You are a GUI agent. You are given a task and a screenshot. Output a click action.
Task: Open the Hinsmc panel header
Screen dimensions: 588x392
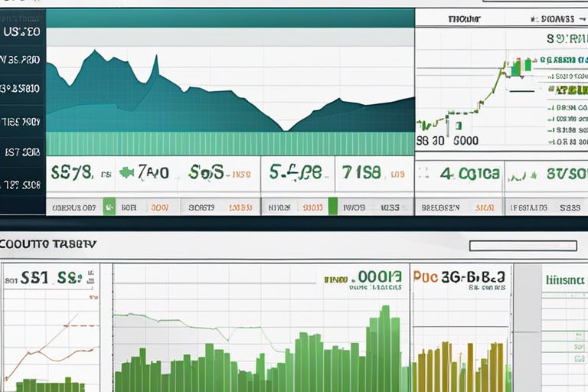(564, 280)
